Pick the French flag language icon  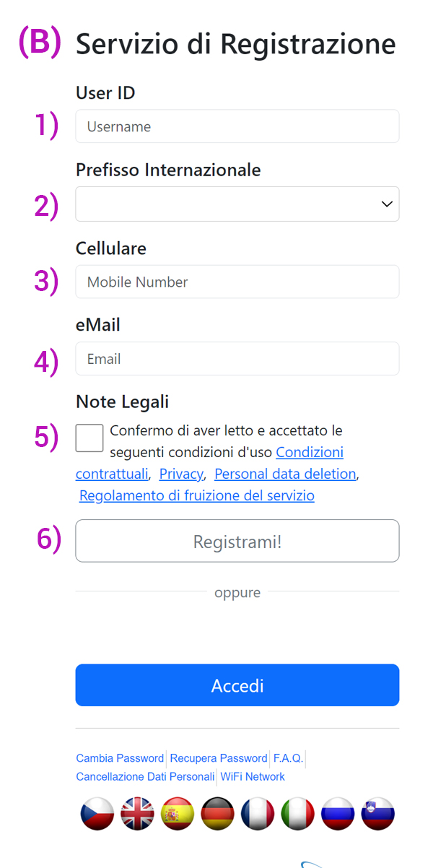[x=258, y=814]
